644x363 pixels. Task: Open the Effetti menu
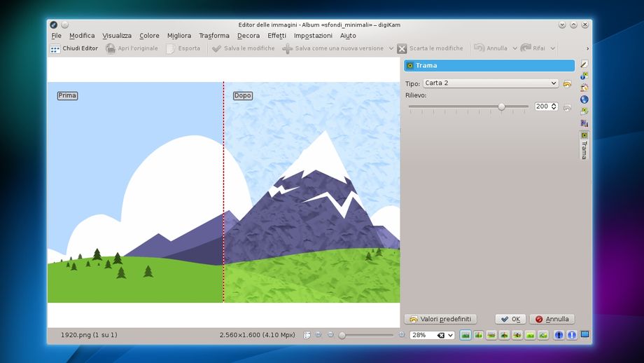click(x=276, y=36)
